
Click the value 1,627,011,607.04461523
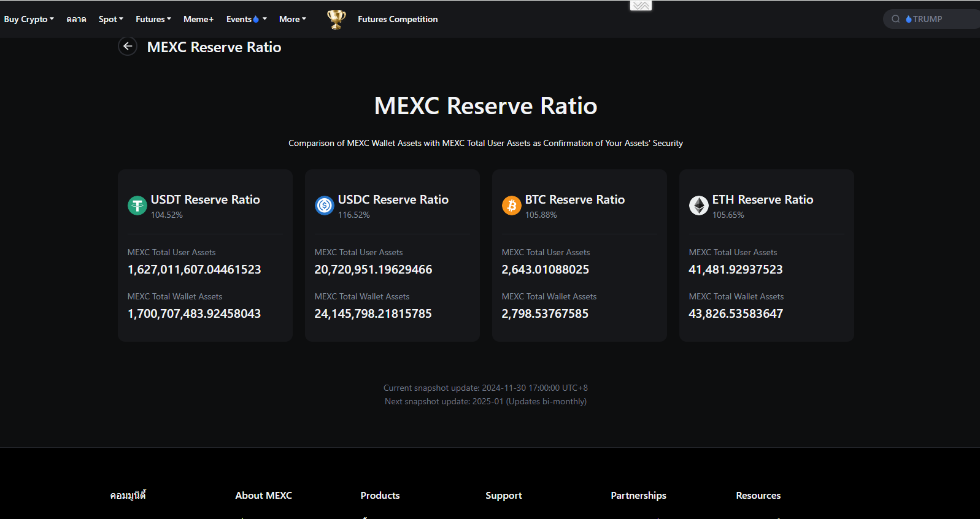[x=195, y=269]
